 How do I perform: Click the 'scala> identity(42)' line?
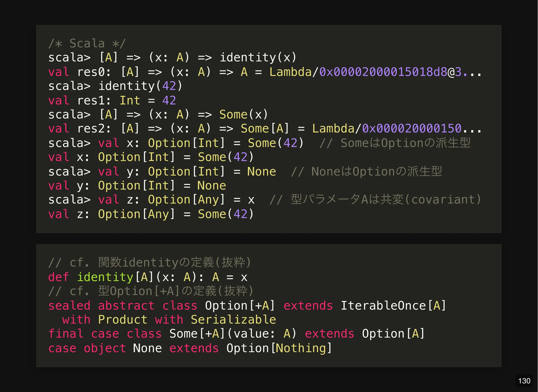(x=115, y=86)
